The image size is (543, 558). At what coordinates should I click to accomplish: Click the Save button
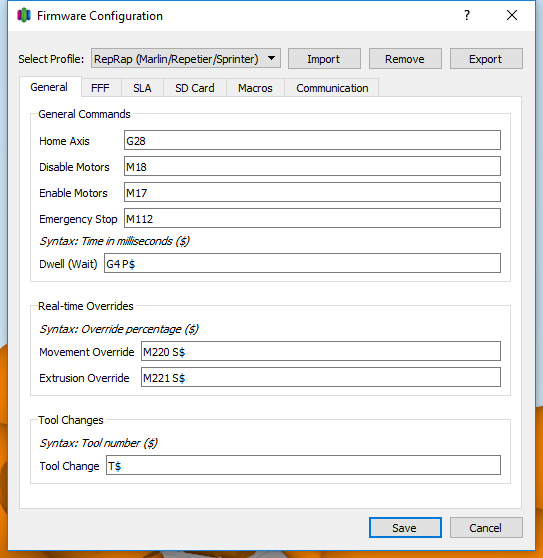(x=405, y=527)
